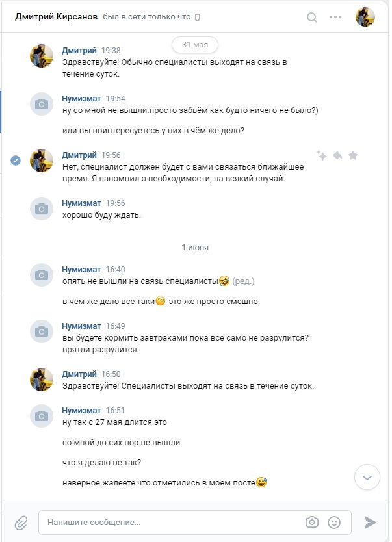Click the paperclip attach icon
The height and width of the screenshot is (542, 392).
(21, 522)
